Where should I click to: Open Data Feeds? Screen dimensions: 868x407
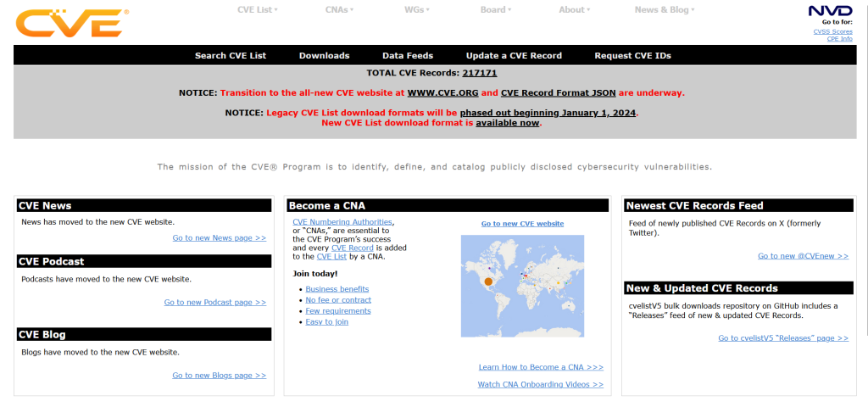pyautogui.click(x=408, y=55)
